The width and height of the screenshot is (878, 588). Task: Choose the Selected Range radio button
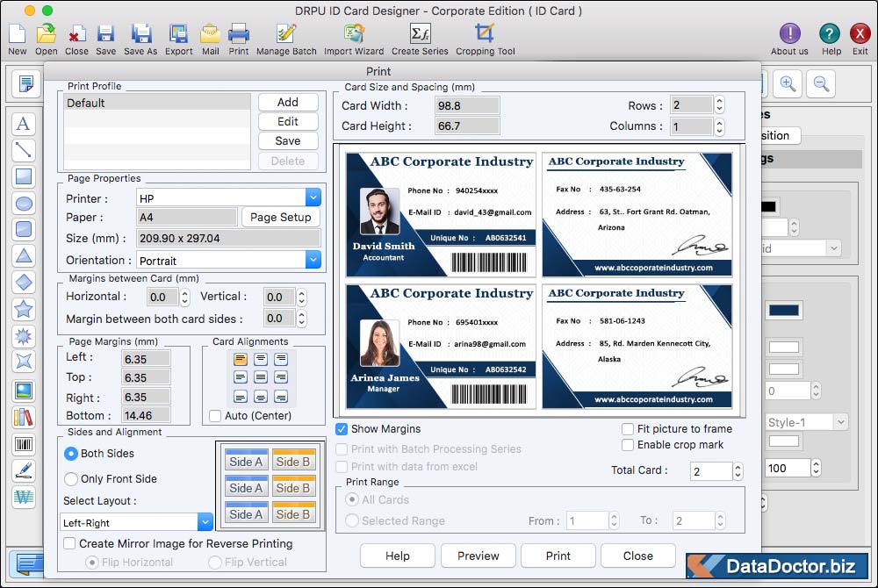(352, 520)
